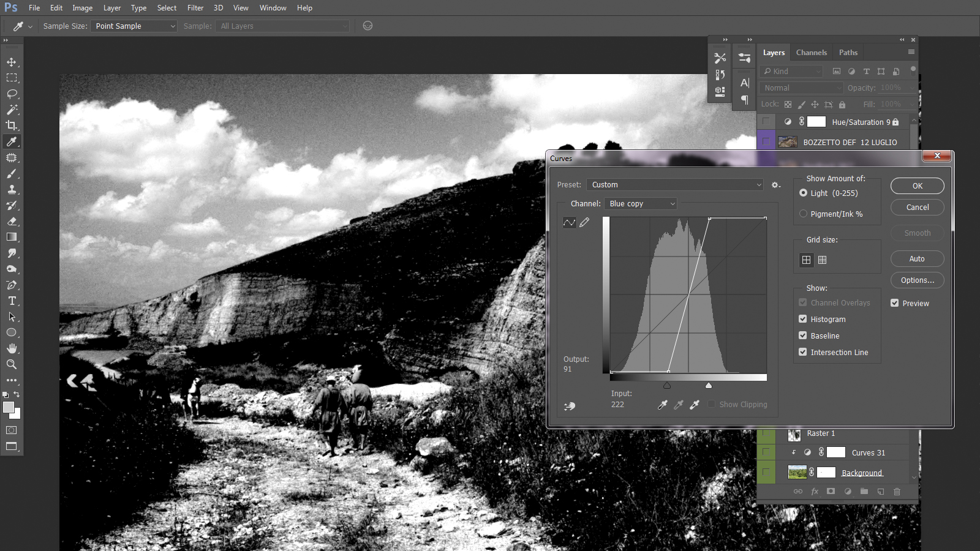Viewport: 980px width, 551px height.
Task: Open the Channel dropdown showing Blue copy
Action: click(x=640, y=204)
